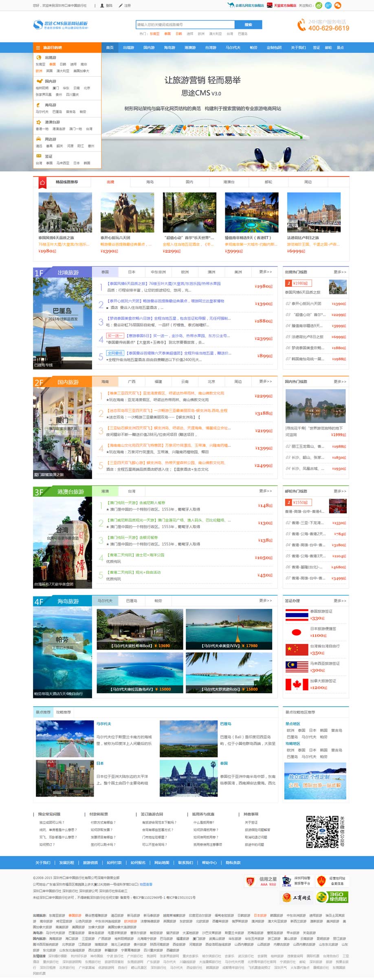Click 发展历程 in the blue footer bar
Image resolution: width=374 pixels, height=980 pixels.
click(x=67, y=863)
